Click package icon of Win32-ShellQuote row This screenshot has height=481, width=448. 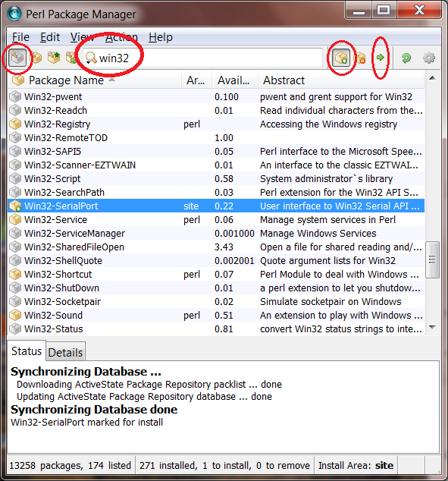[14, 260]
